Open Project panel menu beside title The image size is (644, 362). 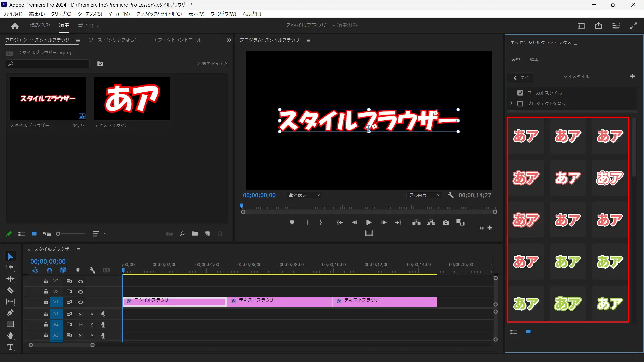pos(78,40)
